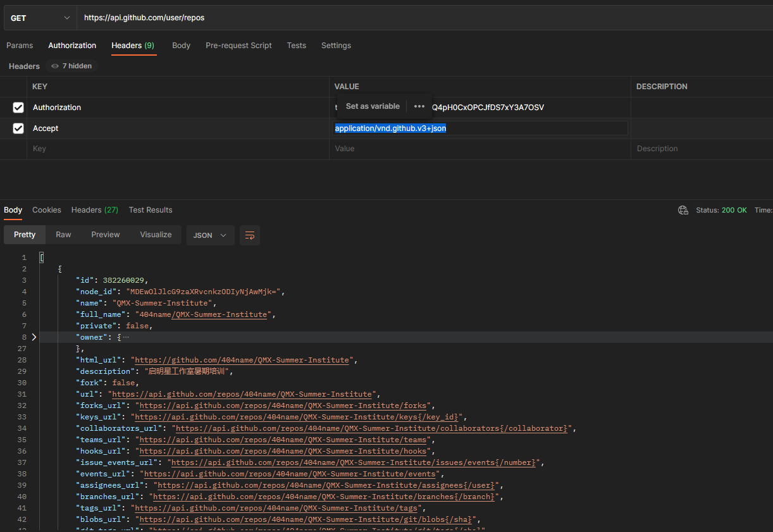
Task: Select the Preview view mode
Action: coord(106,235)
